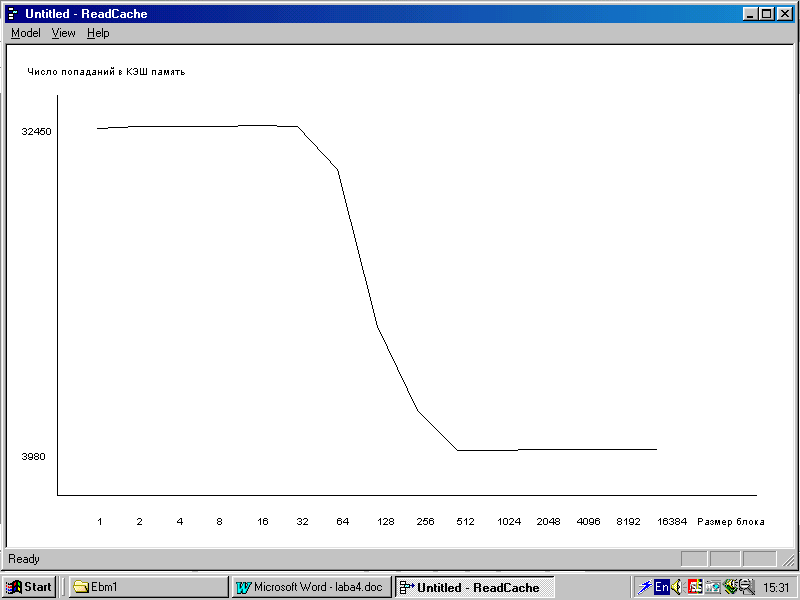Switch to the Ebm1 folder taskbar button
The width and height of the screenshot is (800, 600).
point(148,587)
